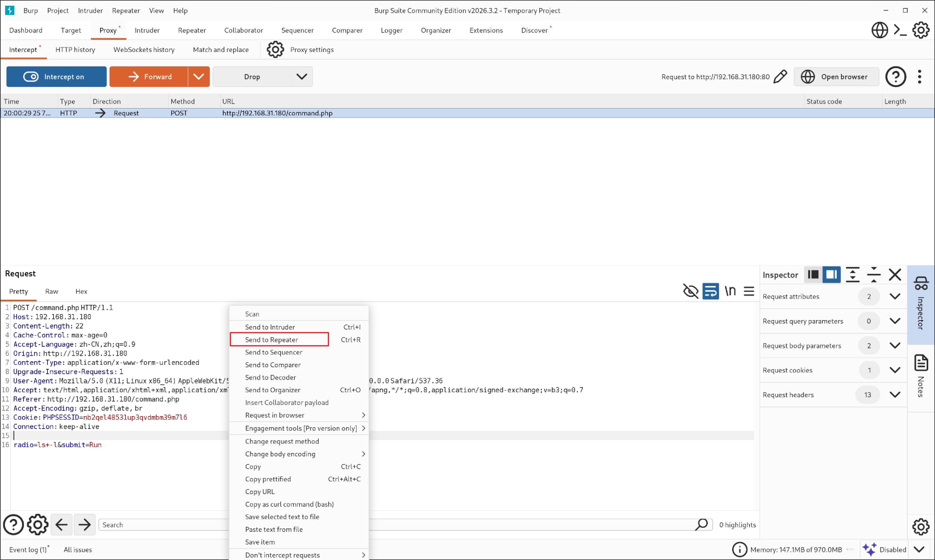Edit request target pencil icon

click(780, 77)
